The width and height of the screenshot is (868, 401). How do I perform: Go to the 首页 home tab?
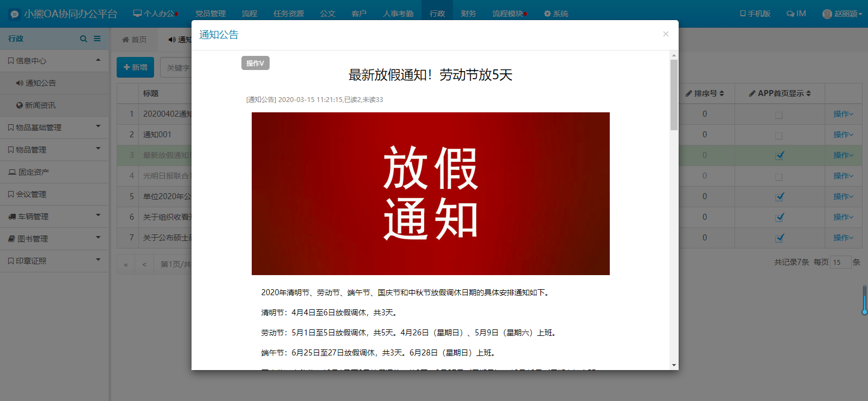(x=135, y=39)
